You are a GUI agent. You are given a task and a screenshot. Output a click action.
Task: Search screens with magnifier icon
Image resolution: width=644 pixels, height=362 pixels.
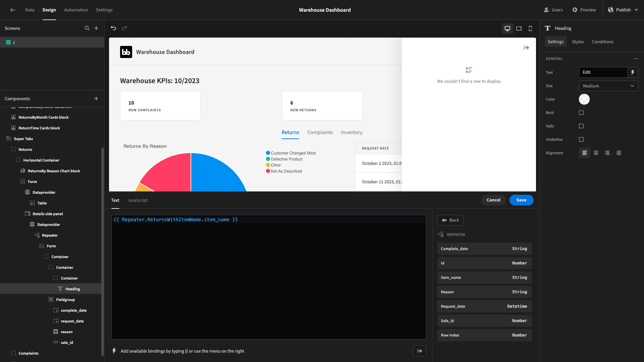point(87,28)
